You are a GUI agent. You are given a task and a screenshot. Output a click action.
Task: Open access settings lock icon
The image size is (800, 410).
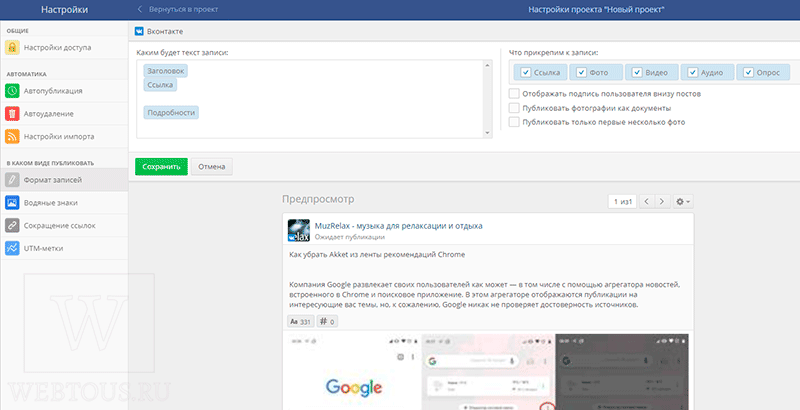[12, 47]
